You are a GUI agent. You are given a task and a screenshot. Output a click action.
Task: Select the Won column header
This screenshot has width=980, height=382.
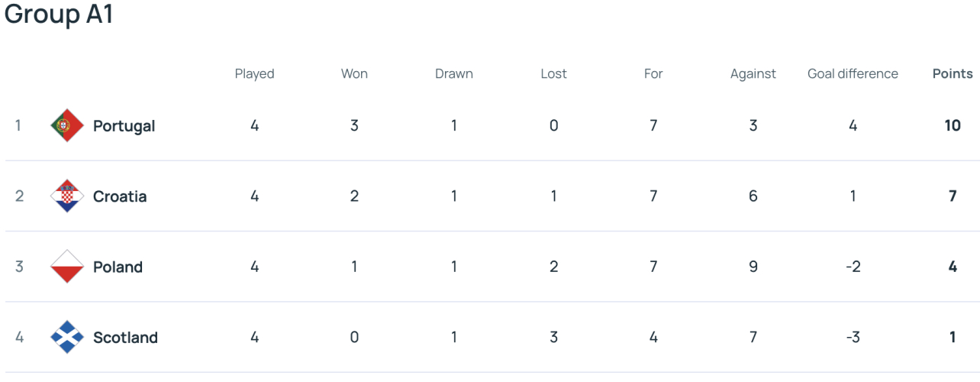coord(354,74)
